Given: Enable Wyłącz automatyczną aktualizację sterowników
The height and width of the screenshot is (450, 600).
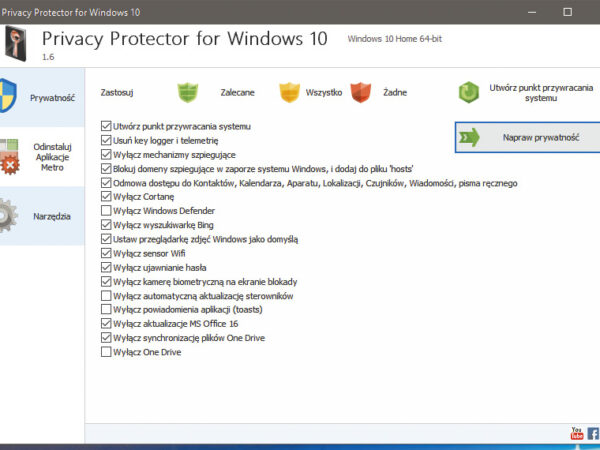Looking at the screenshot, I should tap(106, 296).
